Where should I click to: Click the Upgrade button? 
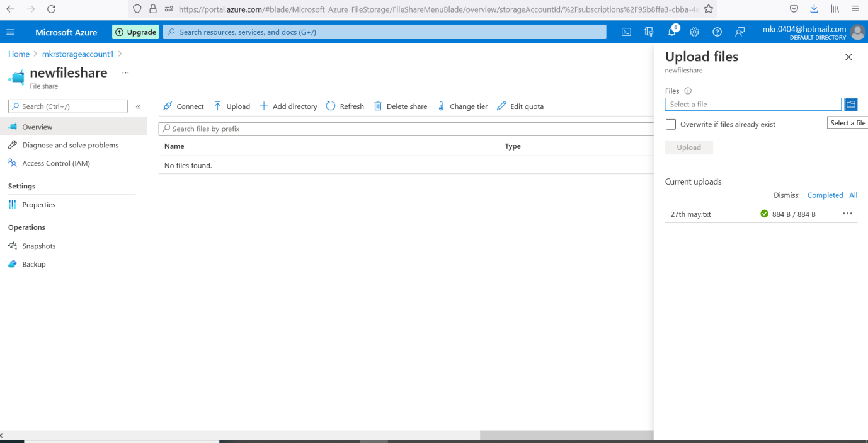(x=135, y=32)
